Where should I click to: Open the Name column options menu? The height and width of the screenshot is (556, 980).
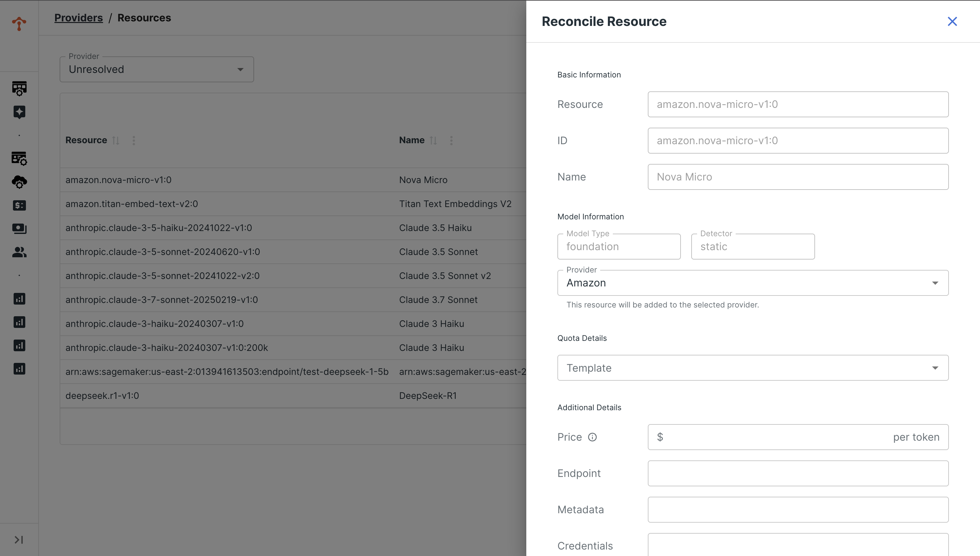(x=451, y=140)
